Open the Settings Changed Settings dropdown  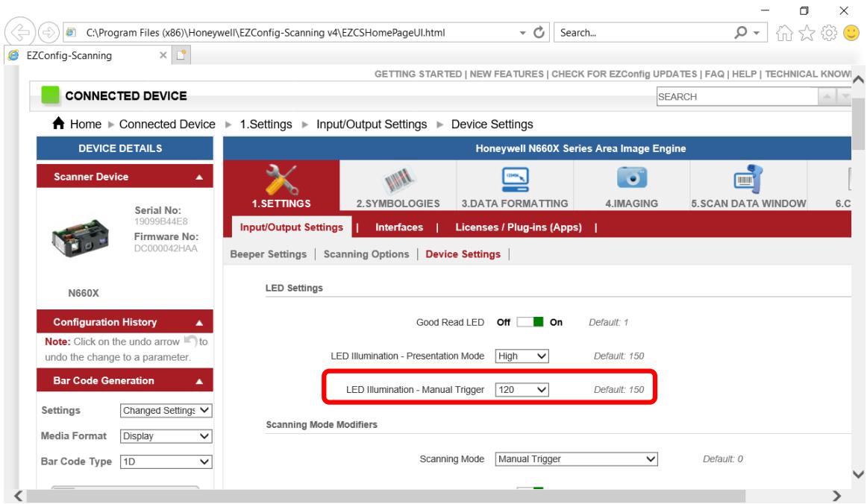(x=166, y=411)
